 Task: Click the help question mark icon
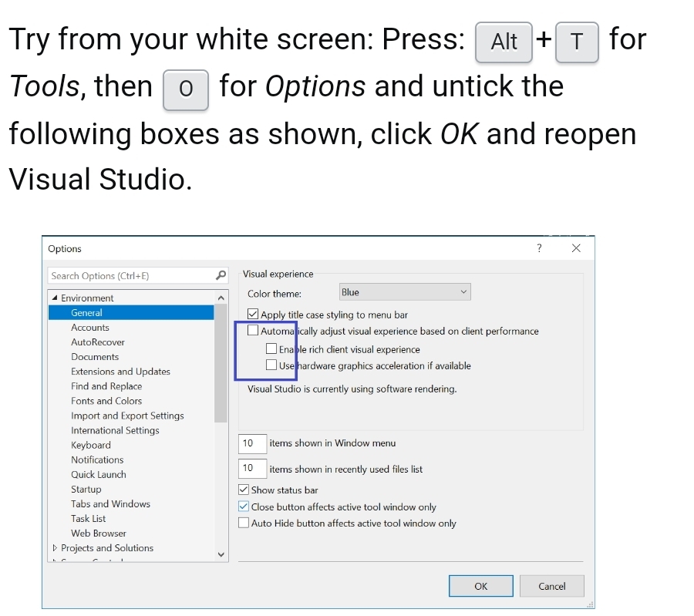[x=539, y=248]
